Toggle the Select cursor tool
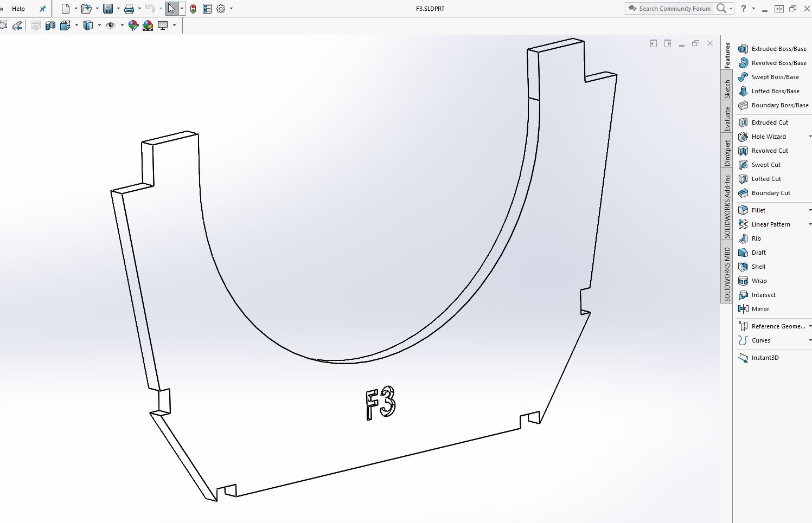The width and height of the screenshot is (812, 523). pos(171,9)
